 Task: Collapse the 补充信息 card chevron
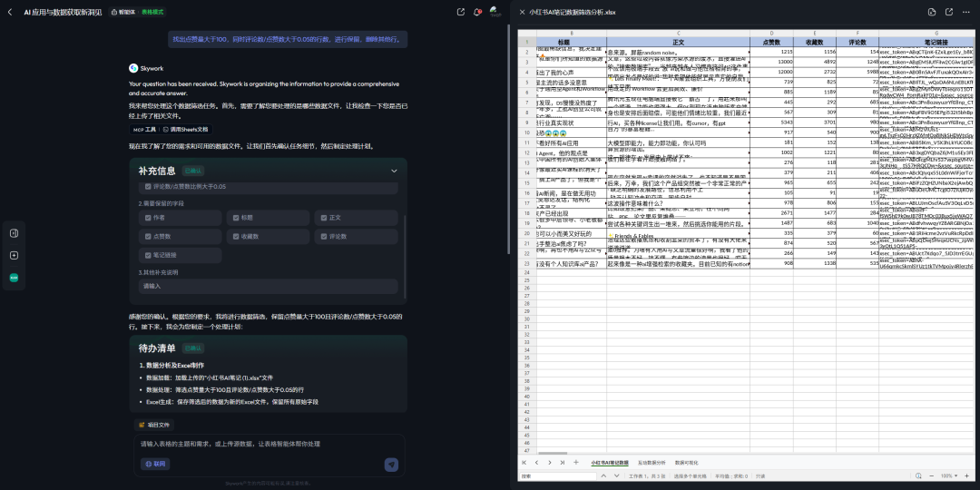[x=394, y=171]
